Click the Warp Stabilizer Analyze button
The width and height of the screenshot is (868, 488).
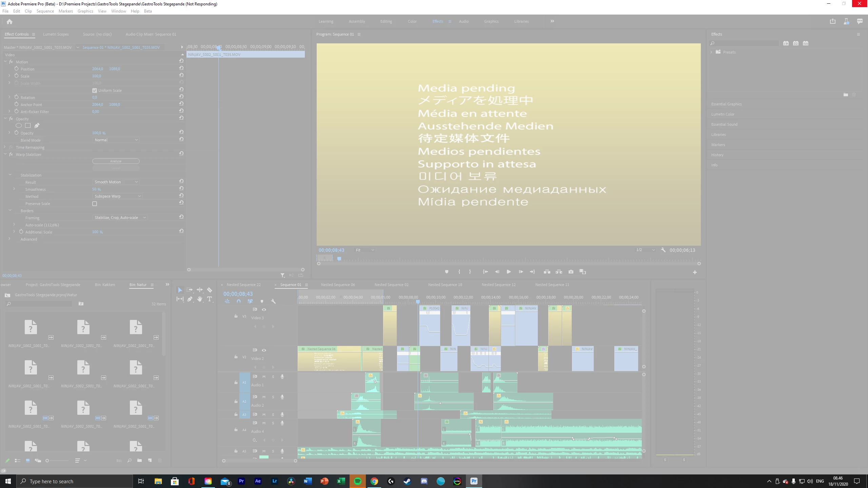click(116, 161)
